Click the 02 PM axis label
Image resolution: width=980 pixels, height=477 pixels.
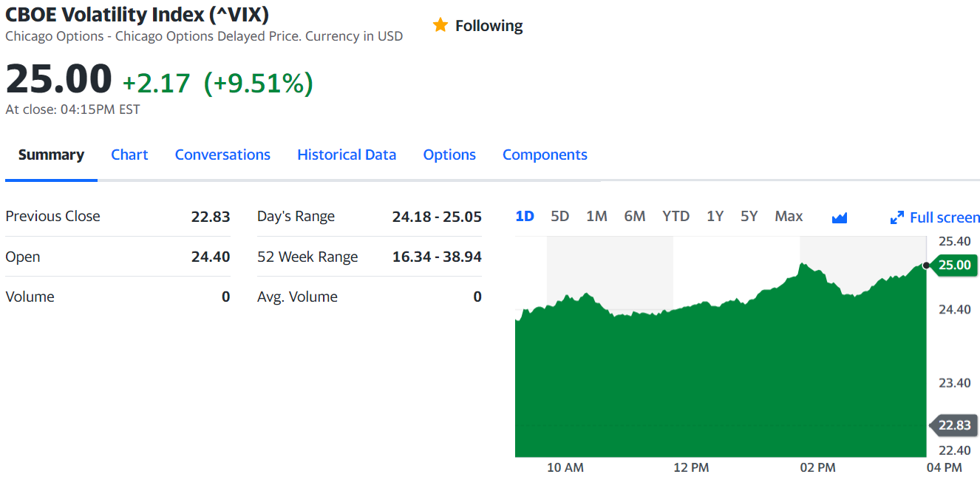click(817, 467)
